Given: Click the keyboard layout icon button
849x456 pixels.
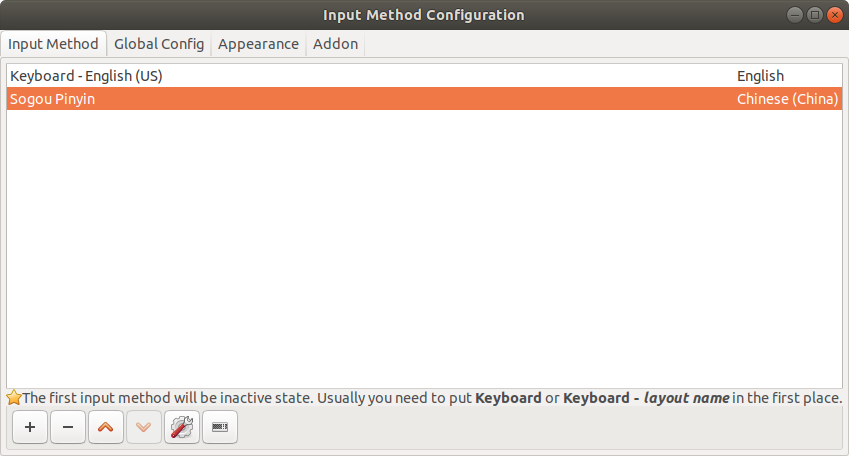Looking at the screenshot, I should pos(220,427).
